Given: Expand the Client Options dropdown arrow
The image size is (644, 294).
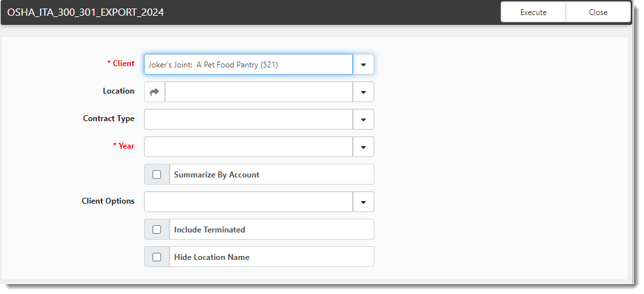Looking at the screenshot, I should [363, 202].
